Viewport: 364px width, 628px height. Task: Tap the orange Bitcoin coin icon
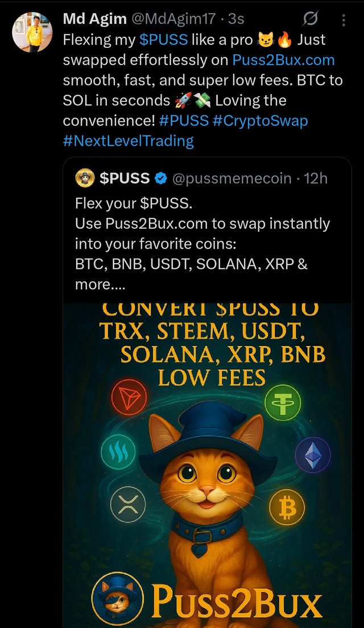click(287, 508)
